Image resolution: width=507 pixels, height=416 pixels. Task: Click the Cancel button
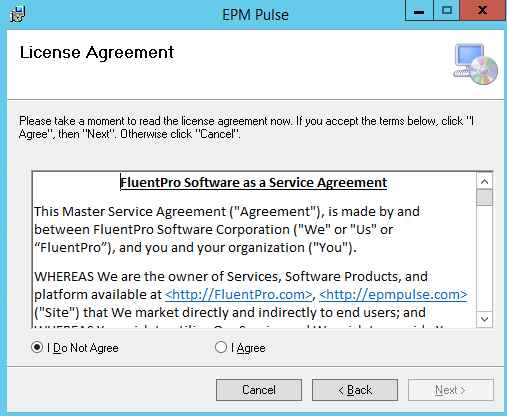click(x=259, y=390)
